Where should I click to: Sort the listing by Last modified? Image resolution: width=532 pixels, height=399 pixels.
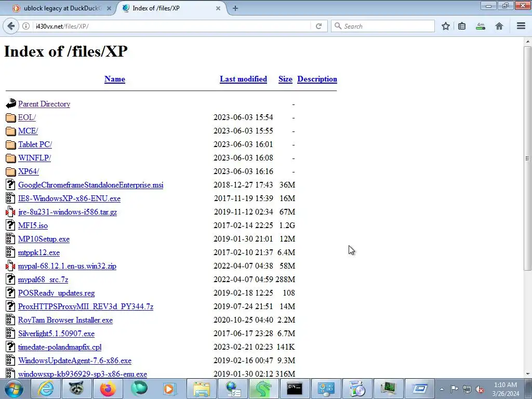pos(243,79)
